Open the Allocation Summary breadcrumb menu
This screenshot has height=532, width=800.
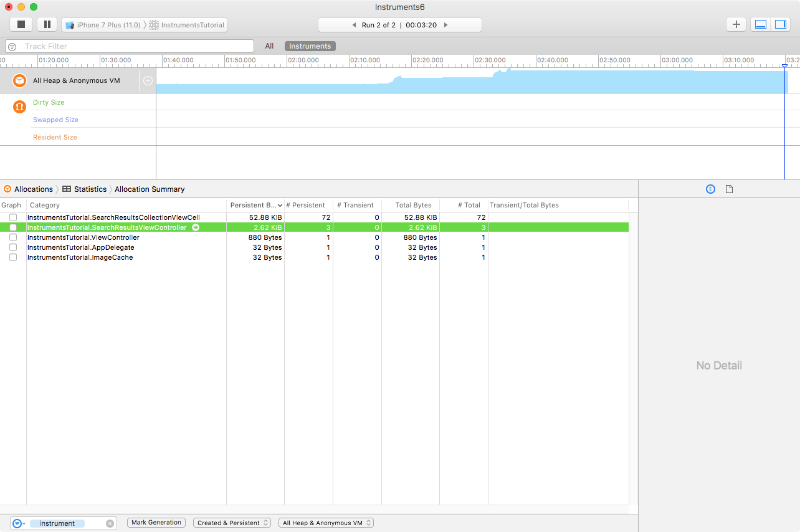(150, 189)
